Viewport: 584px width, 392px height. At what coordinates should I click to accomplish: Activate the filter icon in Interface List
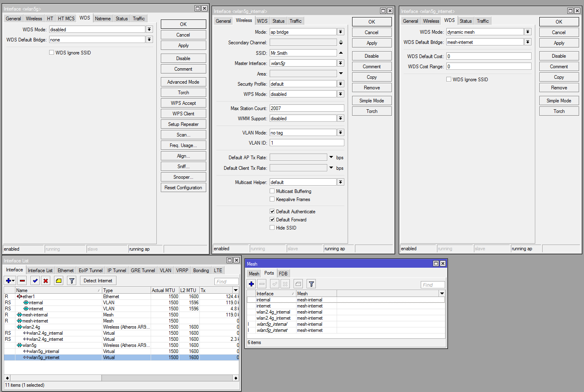point(71,280)
